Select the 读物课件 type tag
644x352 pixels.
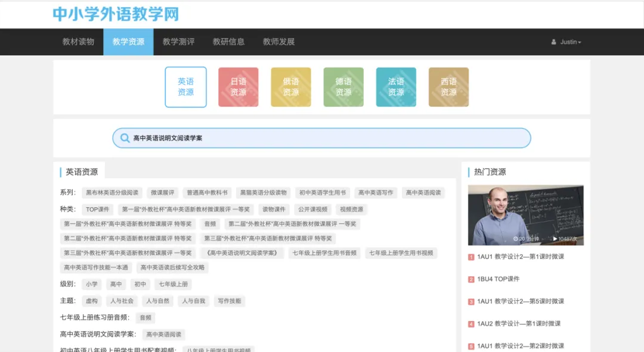tap(274, 210)
